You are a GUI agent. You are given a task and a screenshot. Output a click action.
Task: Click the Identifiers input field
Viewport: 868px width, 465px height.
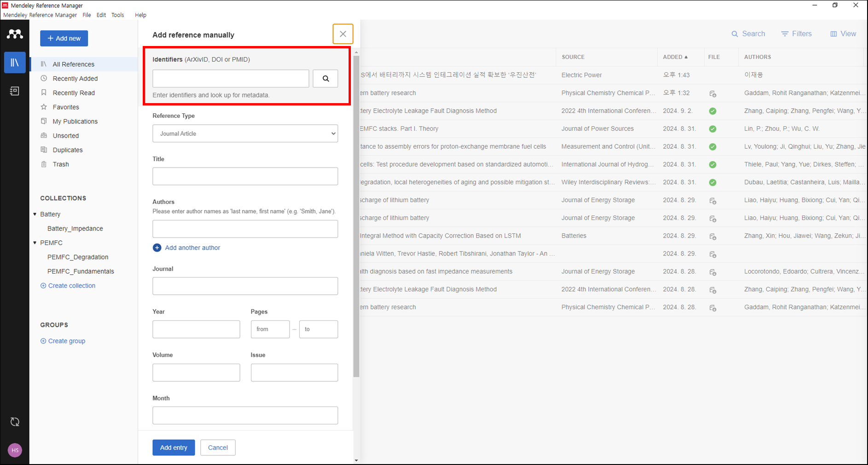(231, 79)
